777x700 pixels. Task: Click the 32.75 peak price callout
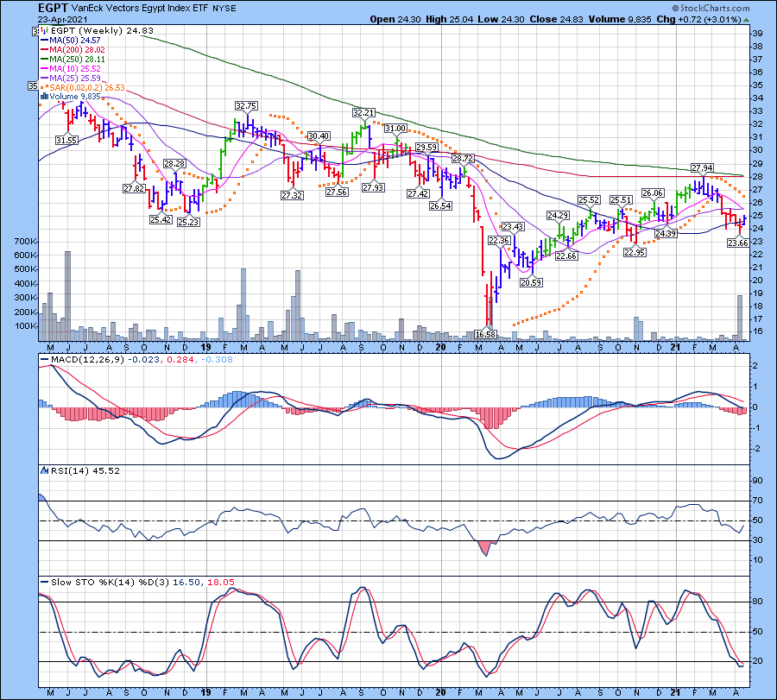(x=247, y=106)
